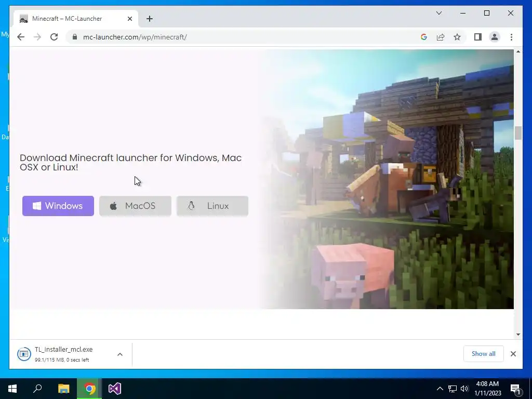
Task: Share this page via the share icon
Action: 441,37
